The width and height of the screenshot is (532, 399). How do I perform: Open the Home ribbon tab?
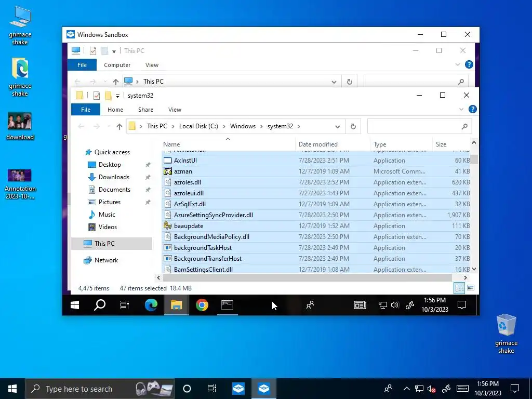pos(115,110)
